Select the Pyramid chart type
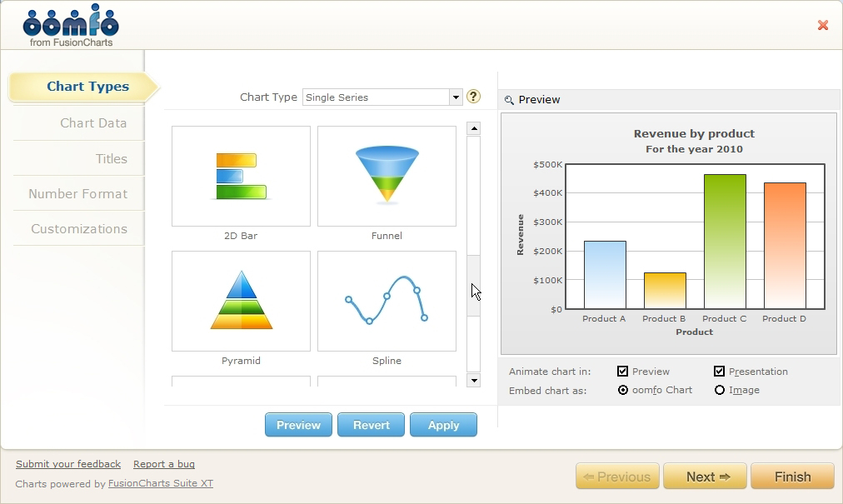This screenshot has width=843, height=504. tap(240, 300)
